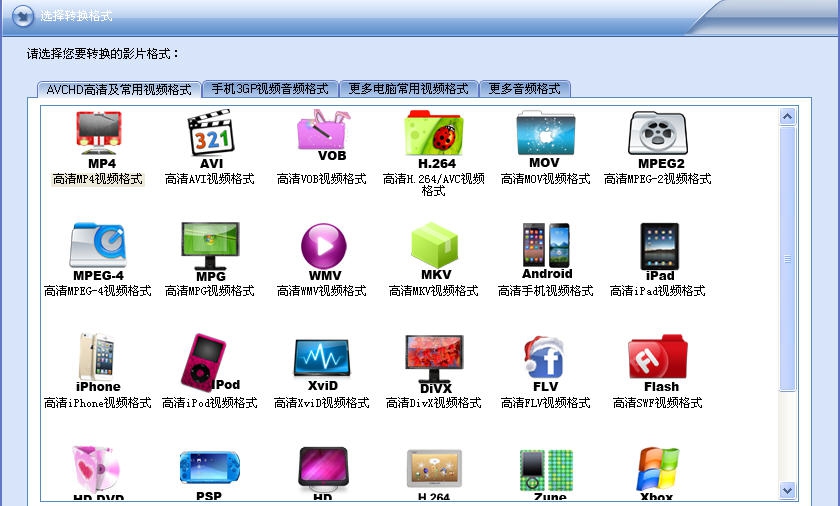The height and width of the screenshot is (506, 840).
Task: Open the 手机3GP视频音频格式 tab
Action: click(x=270, y=88)
